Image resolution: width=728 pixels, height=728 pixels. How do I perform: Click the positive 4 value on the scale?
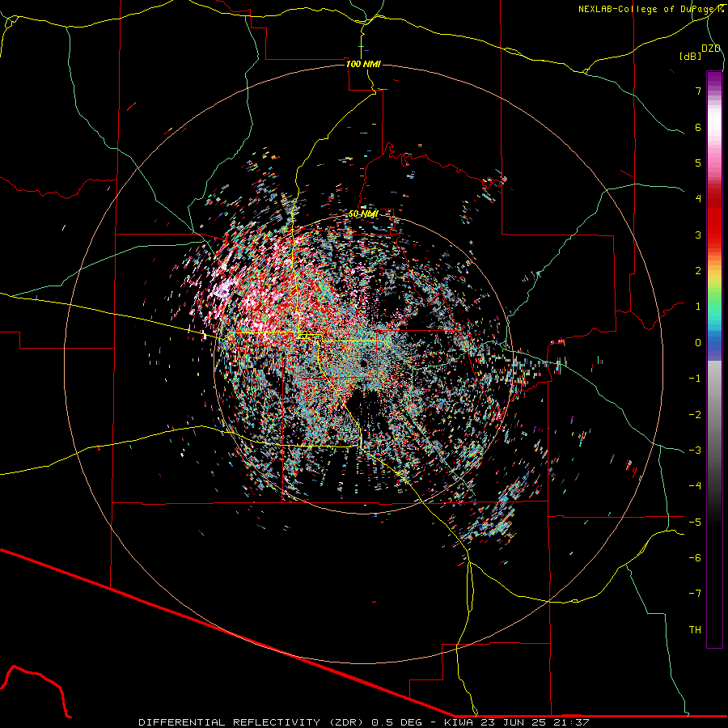pyautogui.click(x=698, y=199)
